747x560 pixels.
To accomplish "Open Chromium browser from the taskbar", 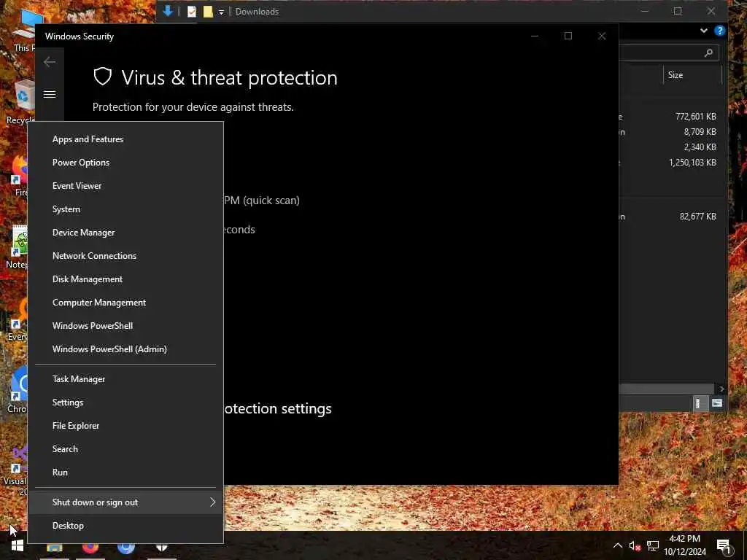I will click(126, 548).
